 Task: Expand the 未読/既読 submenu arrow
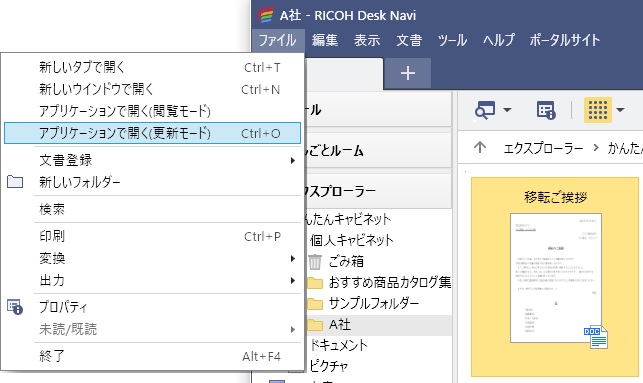click(x=292, y=329)
